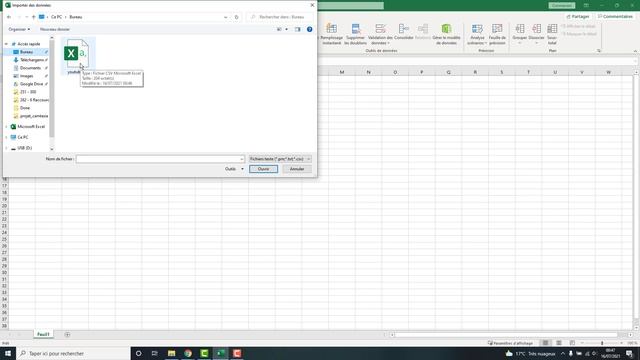Image resolution: width=640 pixels, height=360 pixels.
Task: Add a new sheet with plus icon
Action: [67, 335]
